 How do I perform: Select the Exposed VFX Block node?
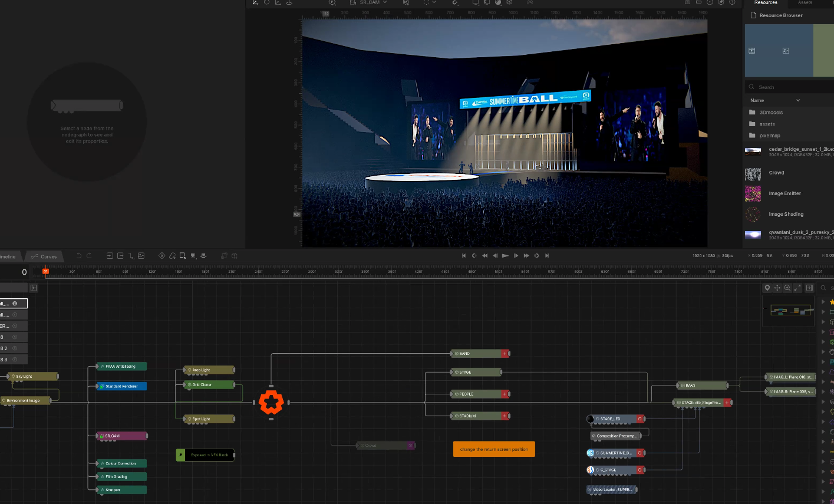(x=205, y=455)
